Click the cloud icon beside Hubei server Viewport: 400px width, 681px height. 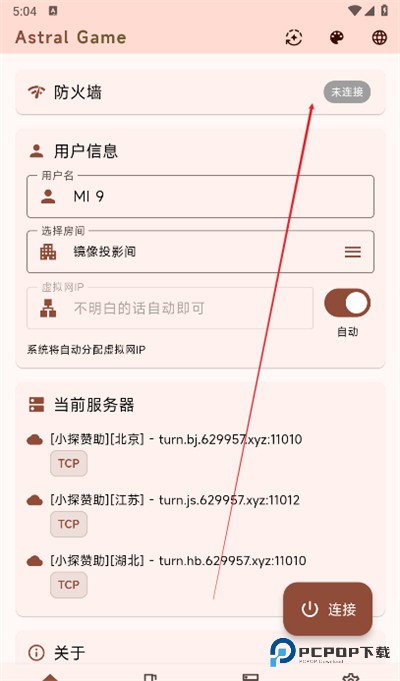pyautogui.click(x=35, y=561)
